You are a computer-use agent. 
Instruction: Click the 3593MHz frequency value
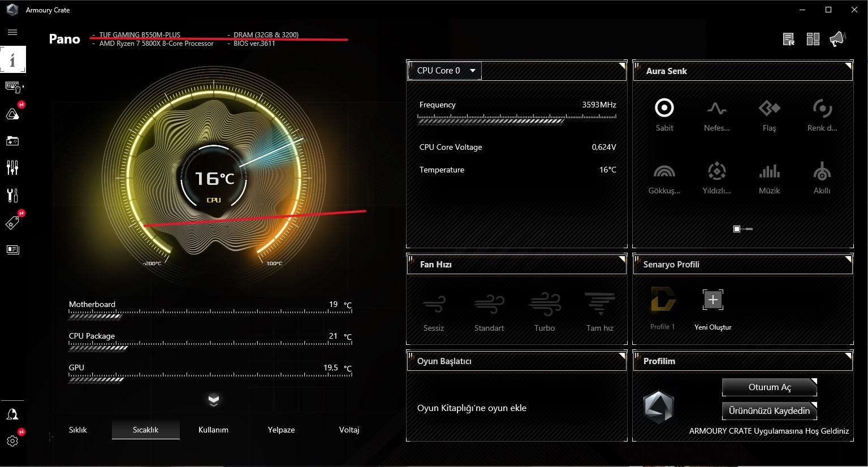click(x=599, y=105)
